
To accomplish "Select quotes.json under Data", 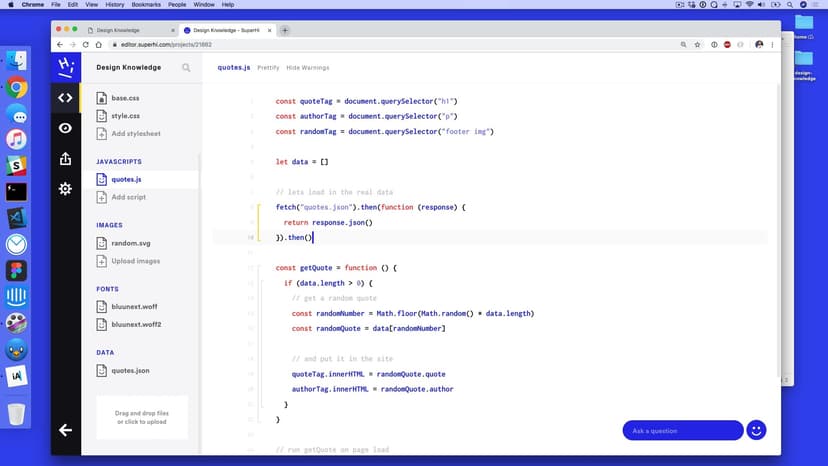I will coord(130,370).
